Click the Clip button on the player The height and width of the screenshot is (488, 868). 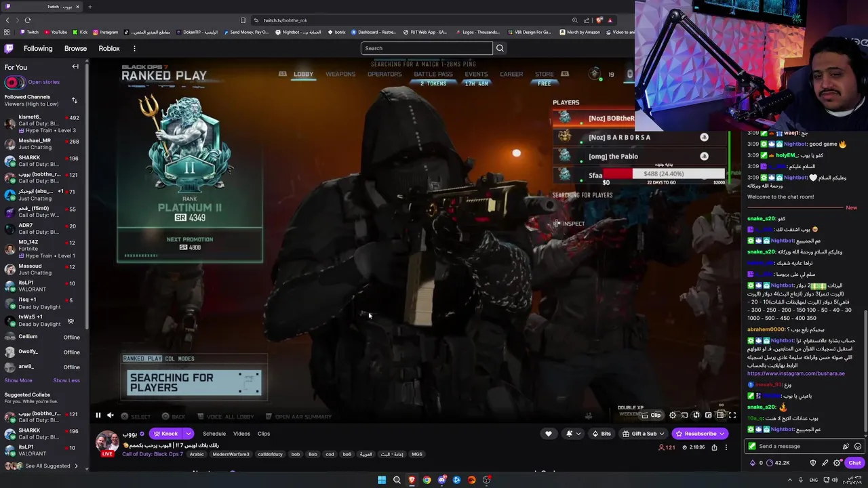pyautogui.click(x=652, y=415)
